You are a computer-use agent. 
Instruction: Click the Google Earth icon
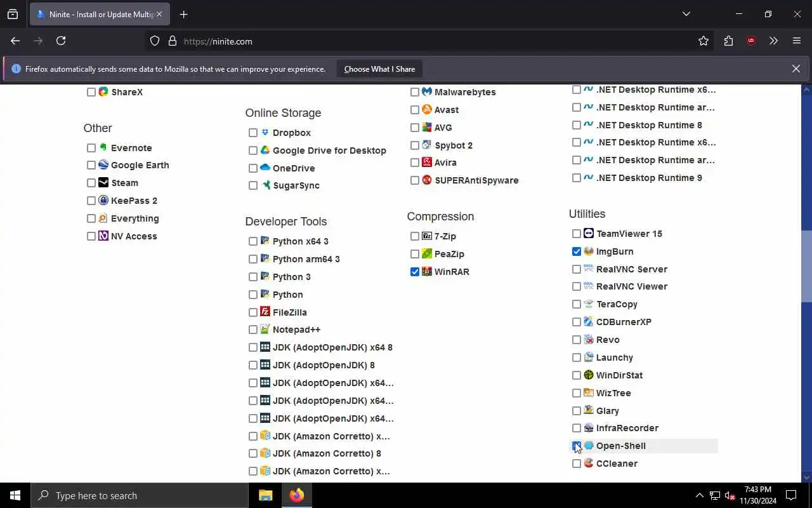coord(103,165)
